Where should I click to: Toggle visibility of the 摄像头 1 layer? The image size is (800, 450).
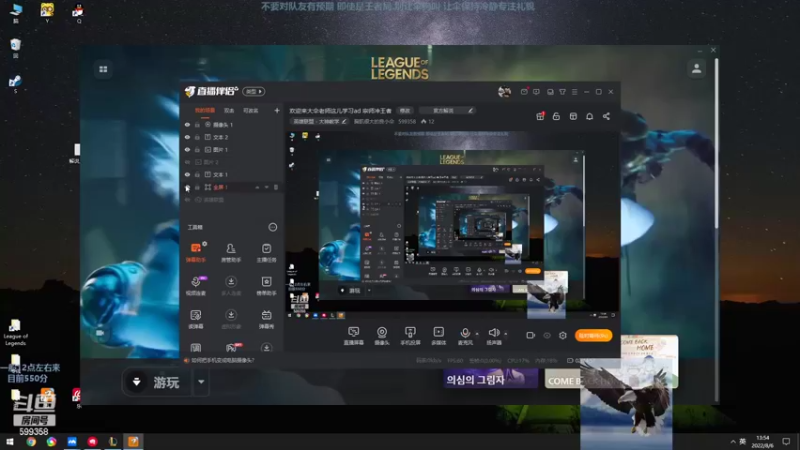click(187, 124)
